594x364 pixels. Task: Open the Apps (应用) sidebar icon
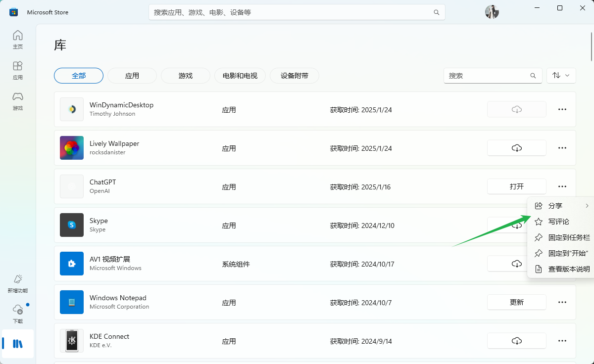pyautogui.click(x=18, y=70)
